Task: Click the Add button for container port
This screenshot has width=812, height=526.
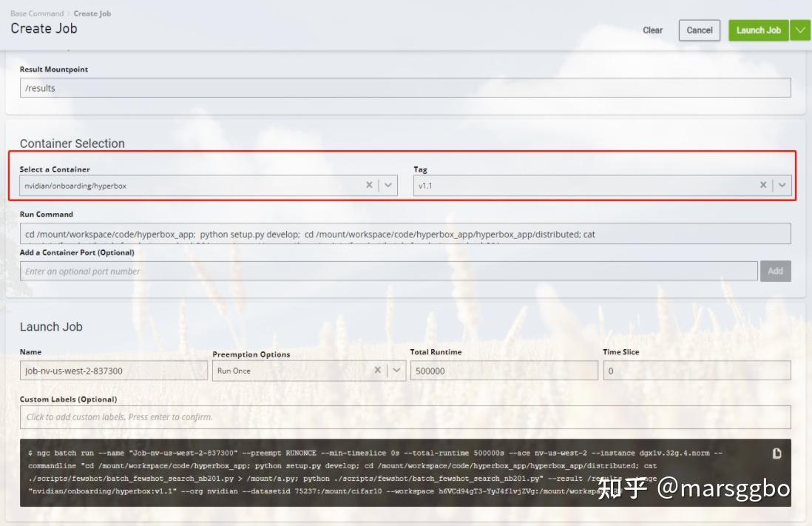Action: click(775, 271)
